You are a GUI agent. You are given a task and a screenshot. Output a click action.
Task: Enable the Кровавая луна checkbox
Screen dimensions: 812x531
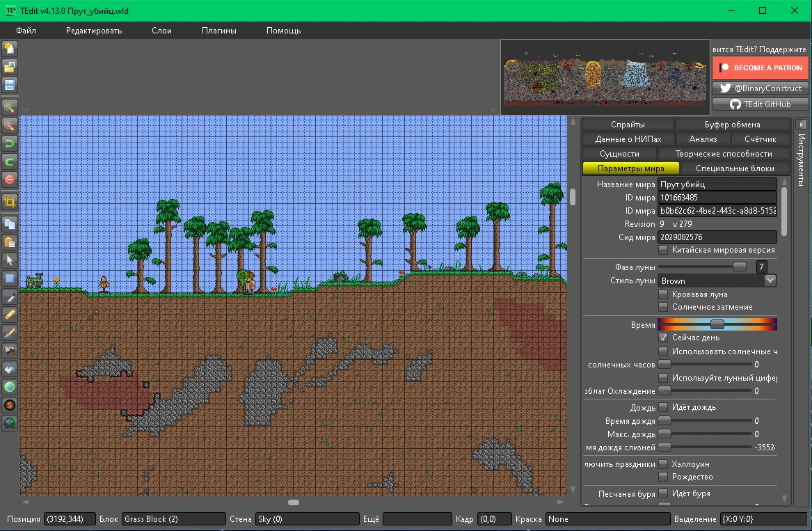663,294
